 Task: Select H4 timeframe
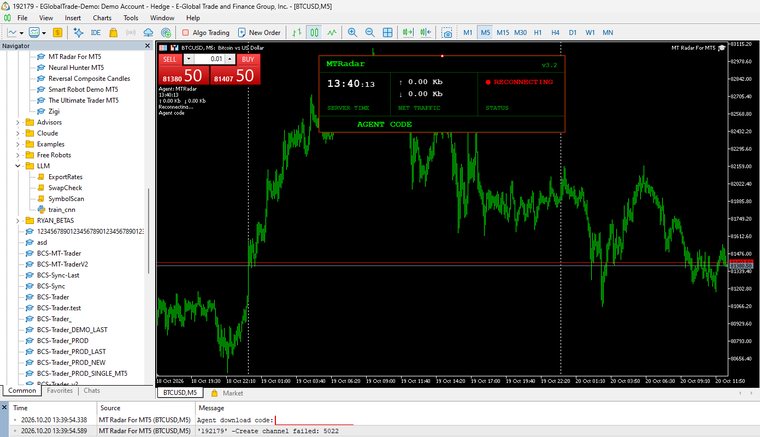[555, 32]
